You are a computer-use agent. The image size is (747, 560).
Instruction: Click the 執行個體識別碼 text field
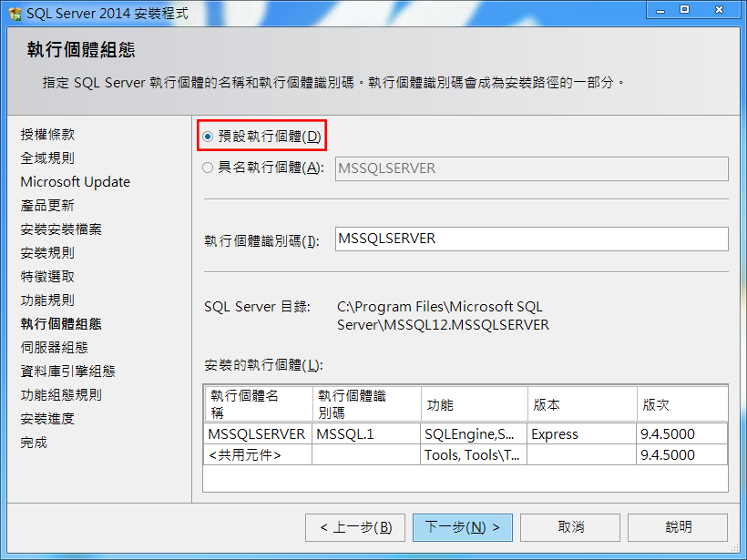(x=531, y=239)
